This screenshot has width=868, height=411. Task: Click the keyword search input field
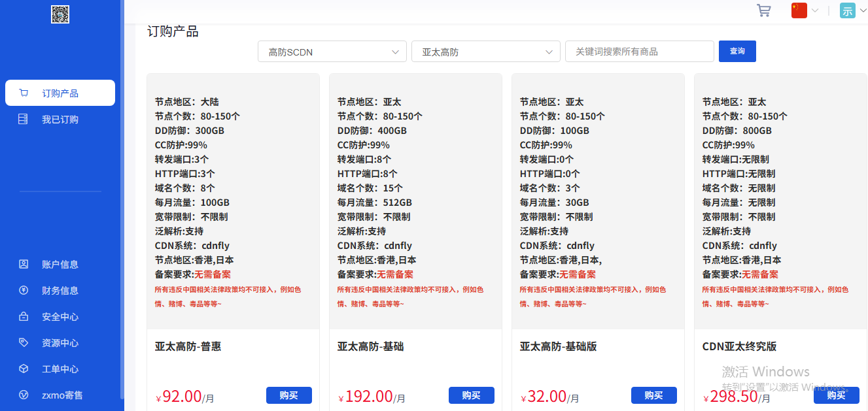639,52
